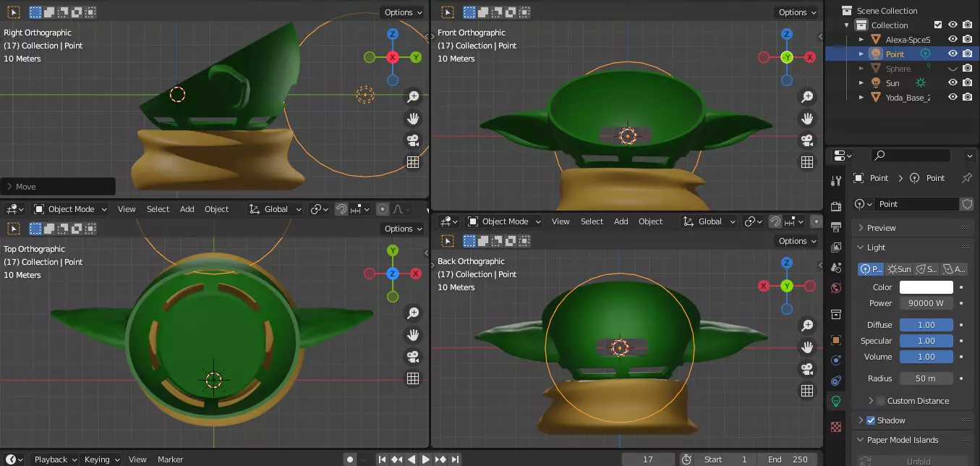Select tweak tool icon in Top Orthographic viewport
The width and height of the screenshot is (980, 466).
tap(14, 229)
